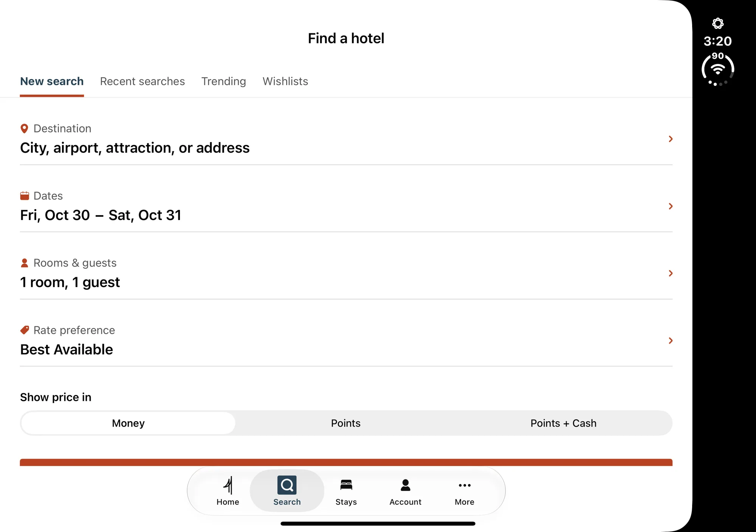
Task: Tap the Fri, Oct 30 – Sat, Oct 31 dates
Action: tap(101, 215)
